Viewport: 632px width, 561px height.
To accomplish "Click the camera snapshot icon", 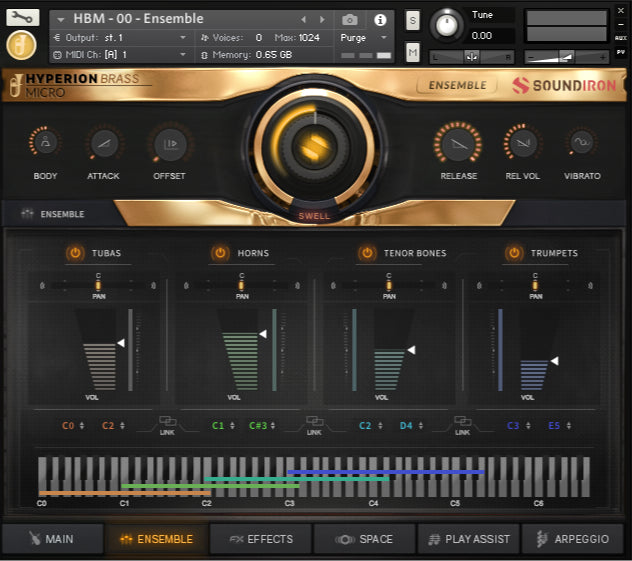I will pyautogui.click(x=350, y=19).
